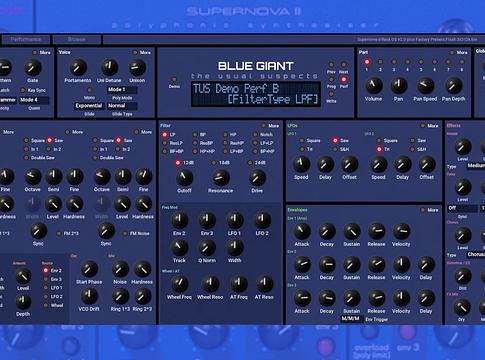Screen dimensions: 485x360
Task: Click the Env 1 Attack knob
Action: [x=302, y=231]
